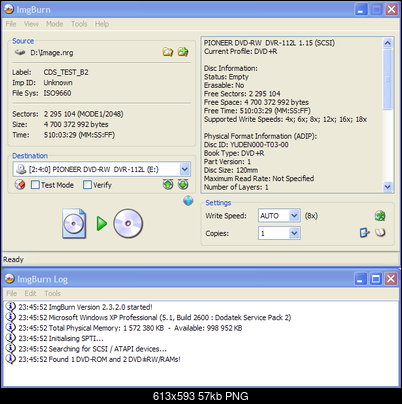Close the ImgBurn Log window
This screenshot has width=402, height=404.
pyautogui.click(x=391, y=279)
